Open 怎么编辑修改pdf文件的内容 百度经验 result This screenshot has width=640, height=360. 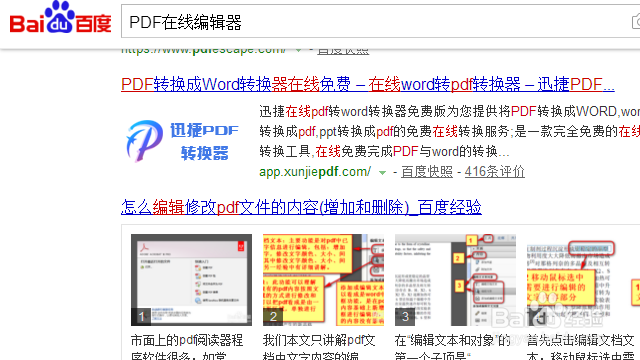[x=301, y=207]
